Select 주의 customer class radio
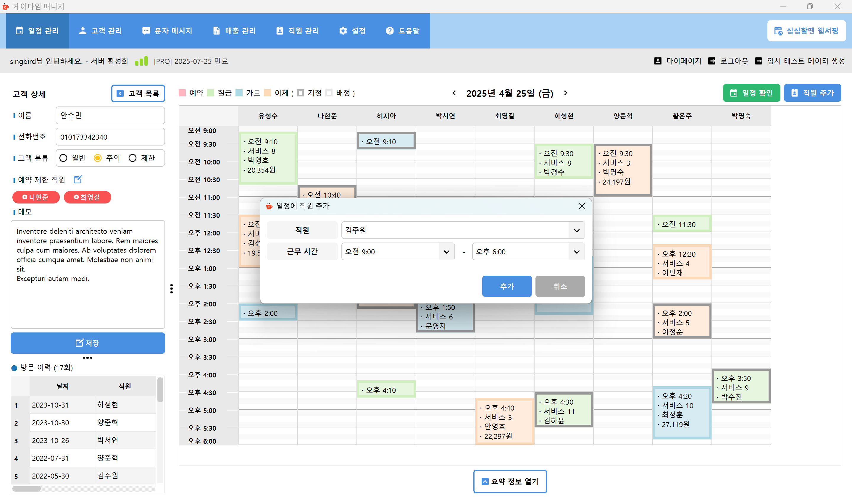This screenshot has width=852, height=504. pyautogui.click(x=98, y=158)
